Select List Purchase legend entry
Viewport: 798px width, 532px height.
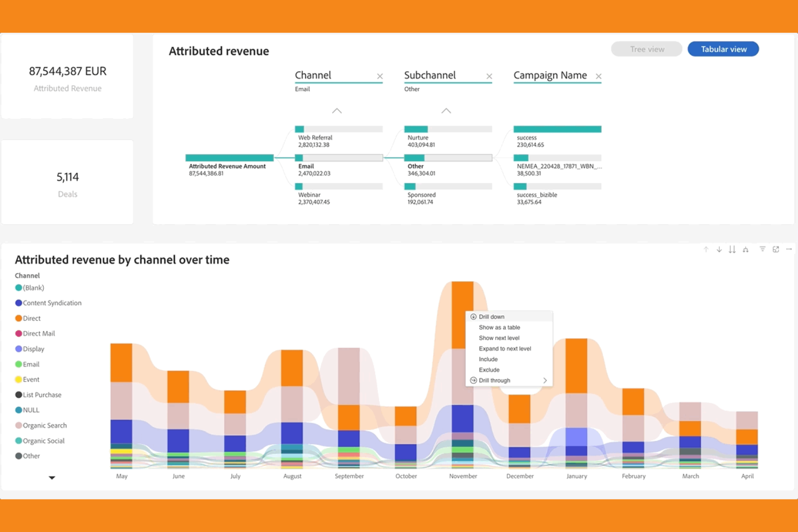38,395
